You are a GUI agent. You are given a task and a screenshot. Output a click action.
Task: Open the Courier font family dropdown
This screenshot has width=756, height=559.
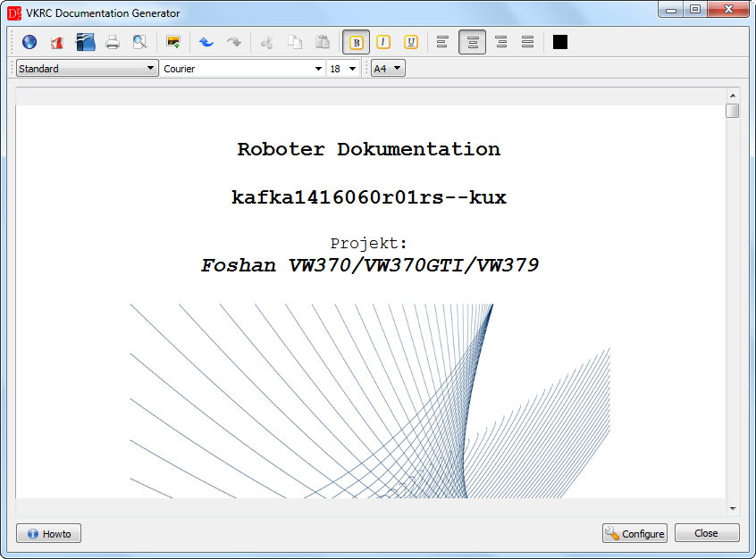click(x=242, y=69)
